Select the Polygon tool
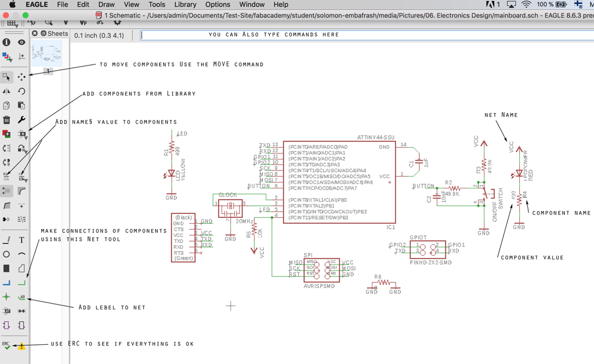This screenshot has height=364, width=594. 21,268
